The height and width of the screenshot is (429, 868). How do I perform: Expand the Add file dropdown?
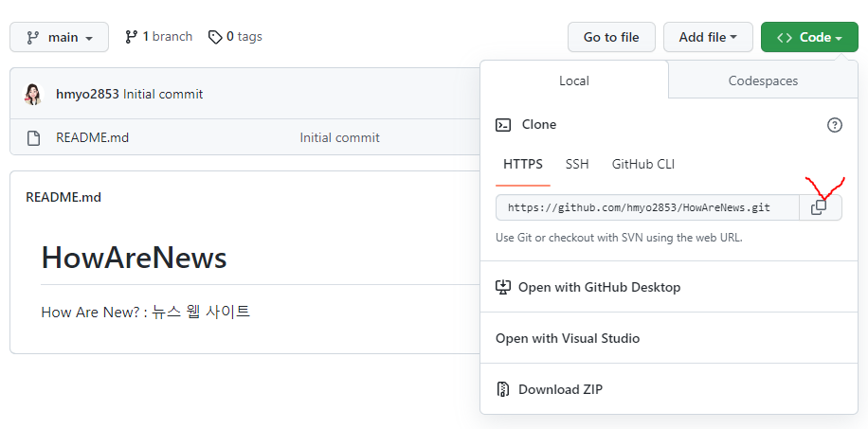708,37
